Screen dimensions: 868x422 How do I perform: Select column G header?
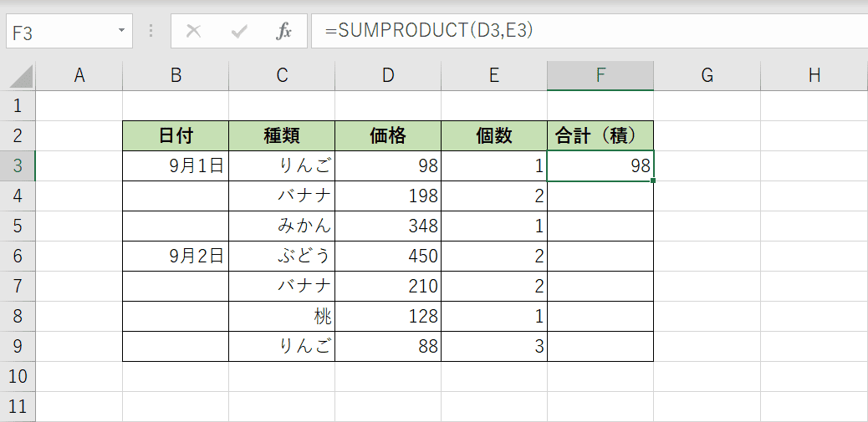tap(707, 76)
